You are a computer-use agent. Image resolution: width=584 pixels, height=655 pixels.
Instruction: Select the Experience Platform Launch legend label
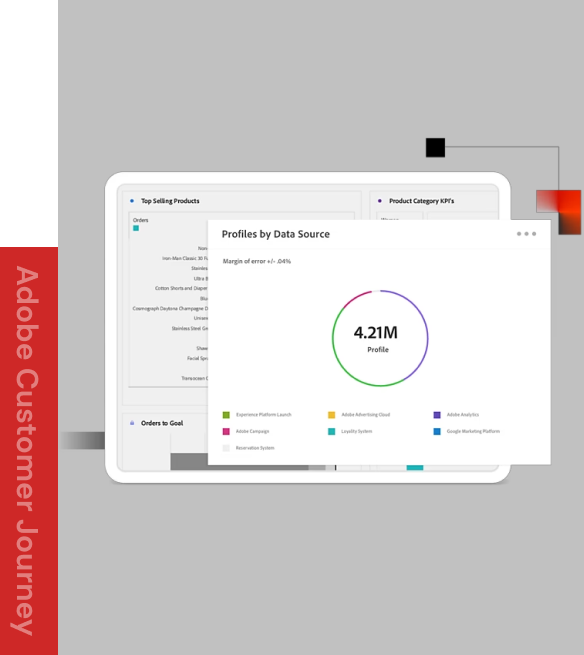point(264,415)
